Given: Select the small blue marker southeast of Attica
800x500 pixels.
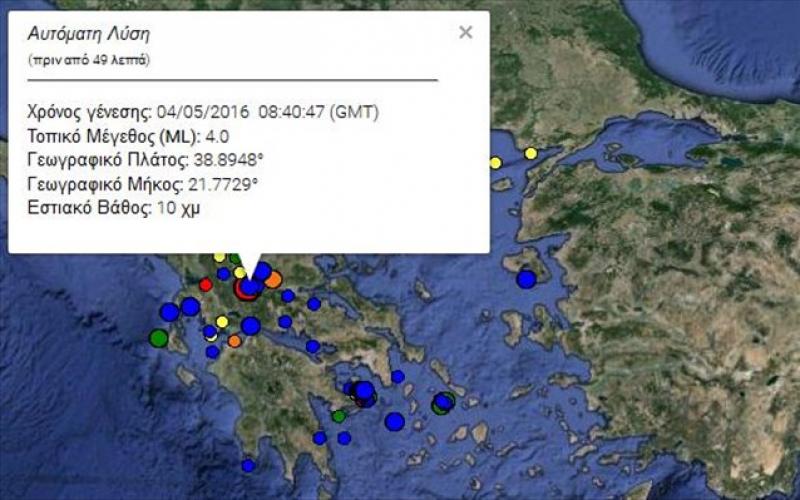Looking at the screenshot, I should click(x=398, y=377).
